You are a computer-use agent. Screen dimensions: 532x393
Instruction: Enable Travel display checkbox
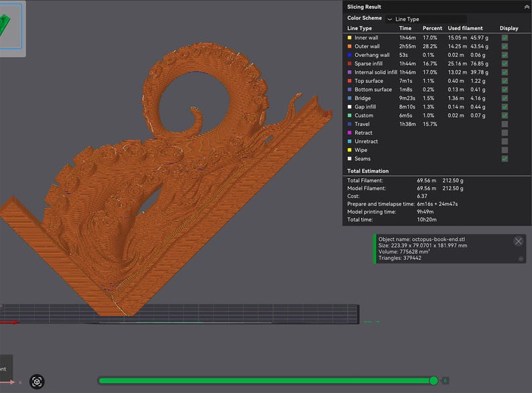505,124
